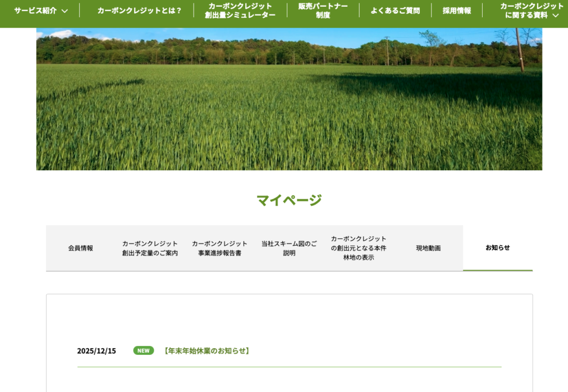Switch to the 会員情報 tab
The height and width of the screenshot is (392, 568).
(80, 248)
